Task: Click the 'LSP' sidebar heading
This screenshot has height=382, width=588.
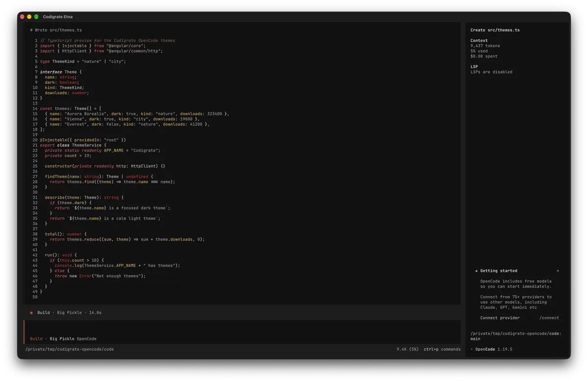Action: coord(474,67)
